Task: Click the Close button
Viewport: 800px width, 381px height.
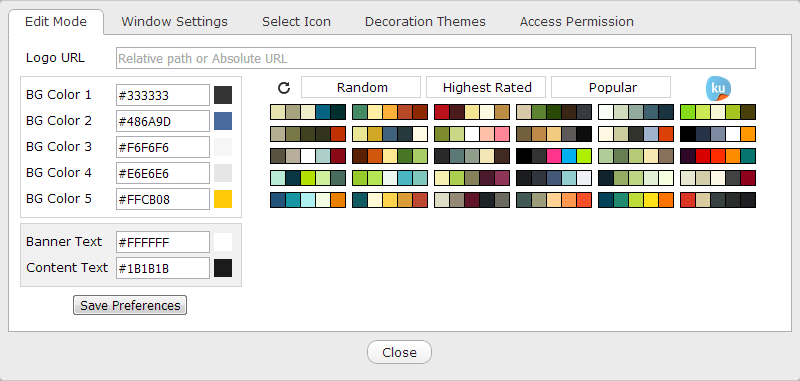Action: pos(399,352)
